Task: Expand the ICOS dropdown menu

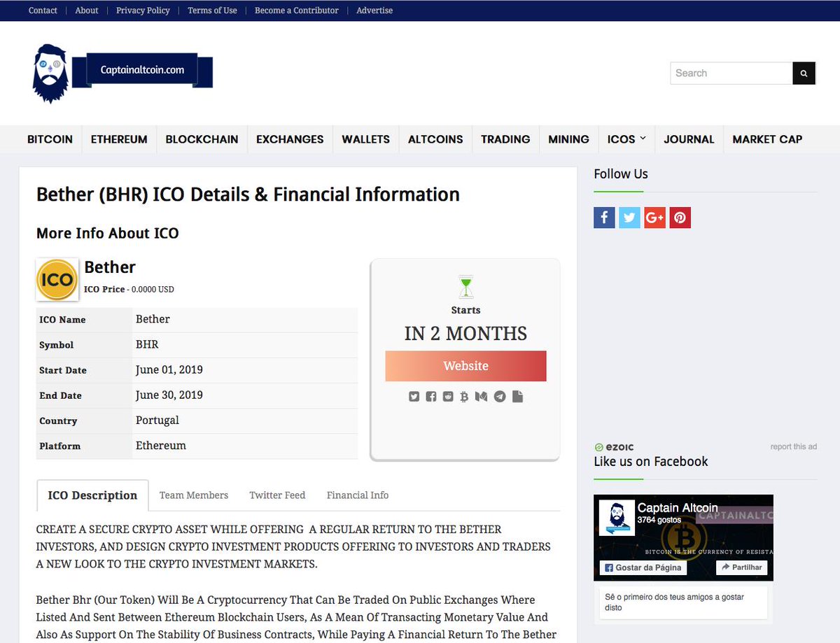Action: 626,139
